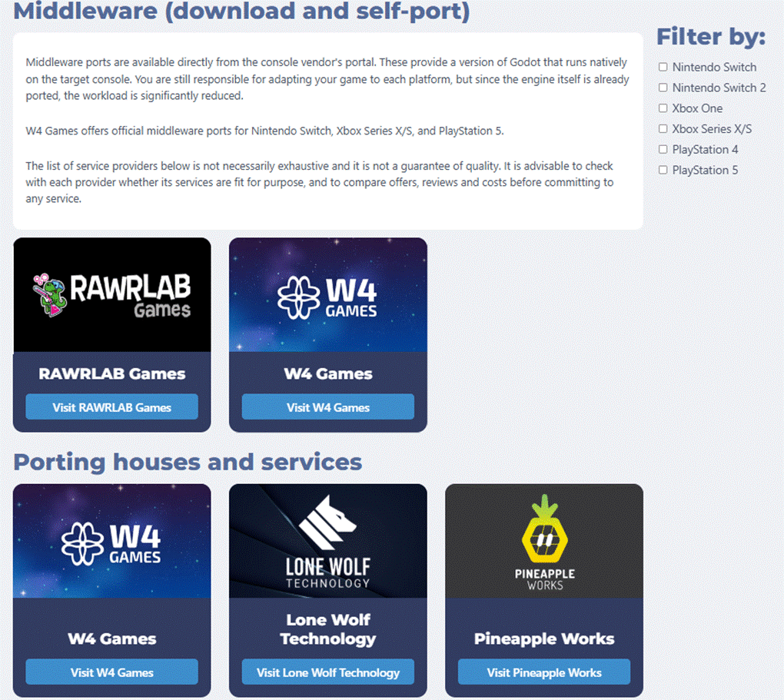Click the Pineapple Works logo image
The height and width of the screenshot is (700, 784).
(544, 541)
